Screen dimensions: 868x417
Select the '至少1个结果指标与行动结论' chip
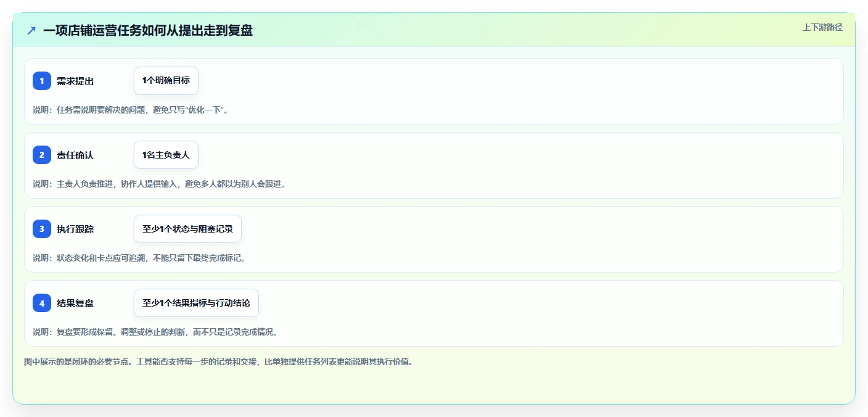point(196,303)
